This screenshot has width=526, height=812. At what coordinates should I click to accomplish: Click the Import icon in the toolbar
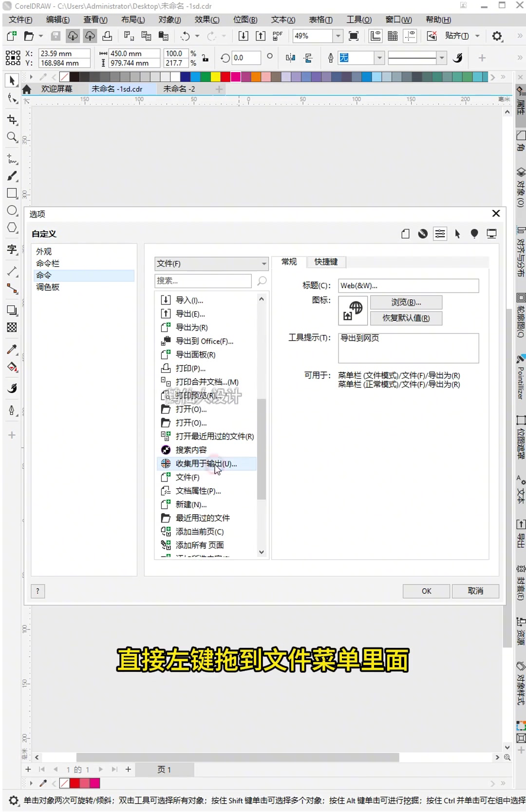click(243, 36)
